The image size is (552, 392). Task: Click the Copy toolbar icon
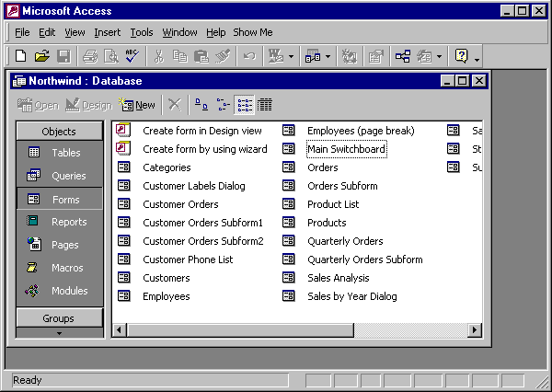click(180, 56)
